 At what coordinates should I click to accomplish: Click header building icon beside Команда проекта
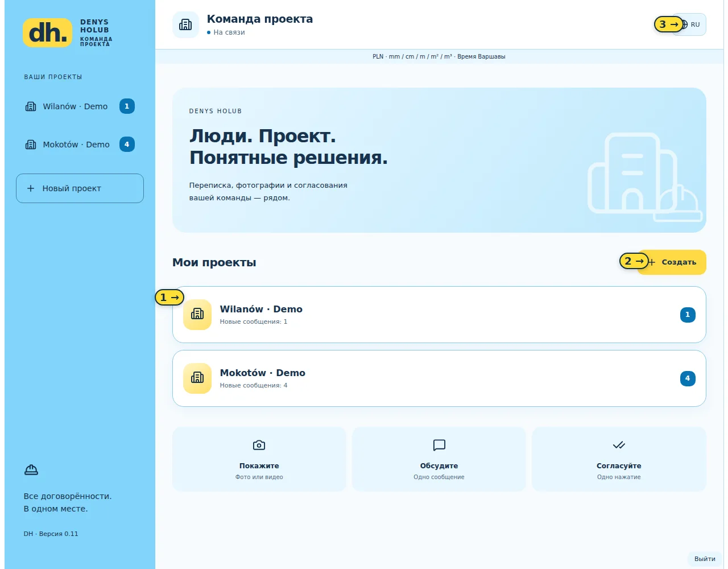point(185,24)
